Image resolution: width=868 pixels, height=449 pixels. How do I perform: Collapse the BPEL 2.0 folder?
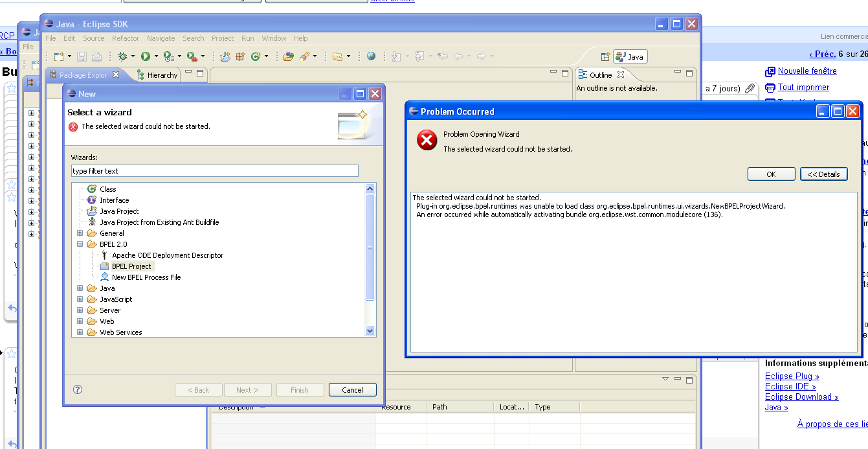(x=80, y=244)
